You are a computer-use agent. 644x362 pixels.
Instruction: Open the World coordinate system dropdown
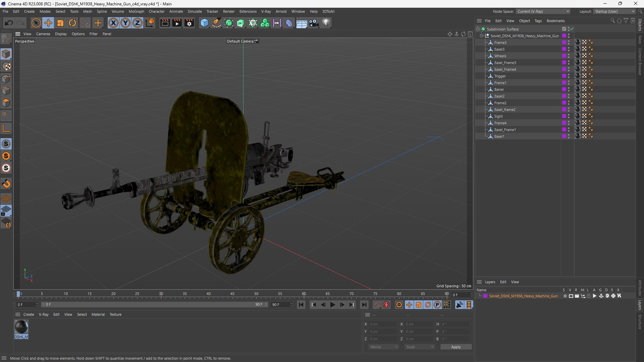pos(384,347)
